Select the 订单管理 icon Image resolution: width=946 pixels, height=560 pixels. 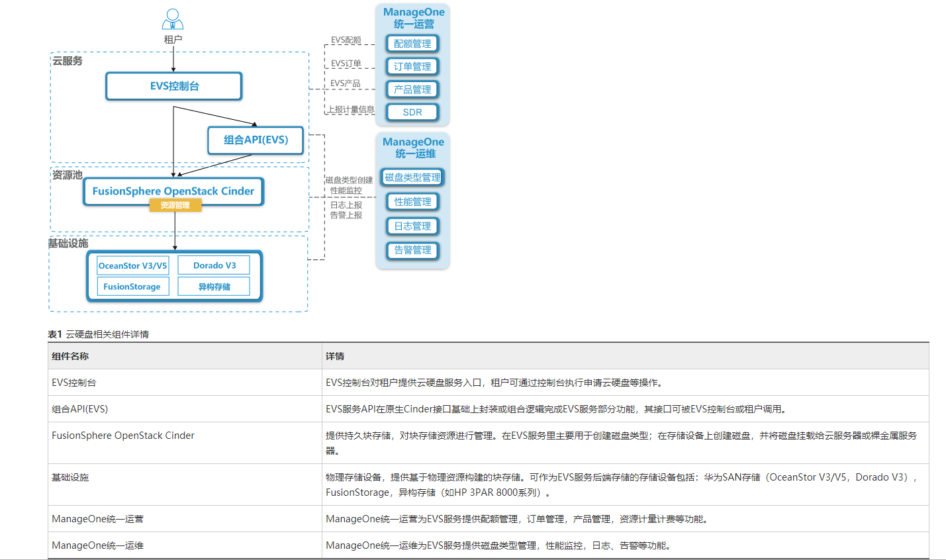coord(412,66)
